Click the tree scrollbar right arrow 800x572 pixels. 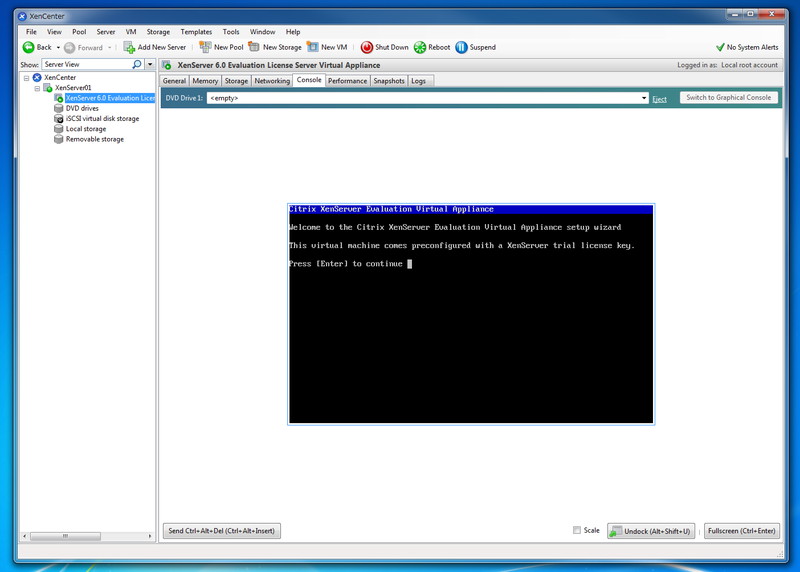point(149,536)
